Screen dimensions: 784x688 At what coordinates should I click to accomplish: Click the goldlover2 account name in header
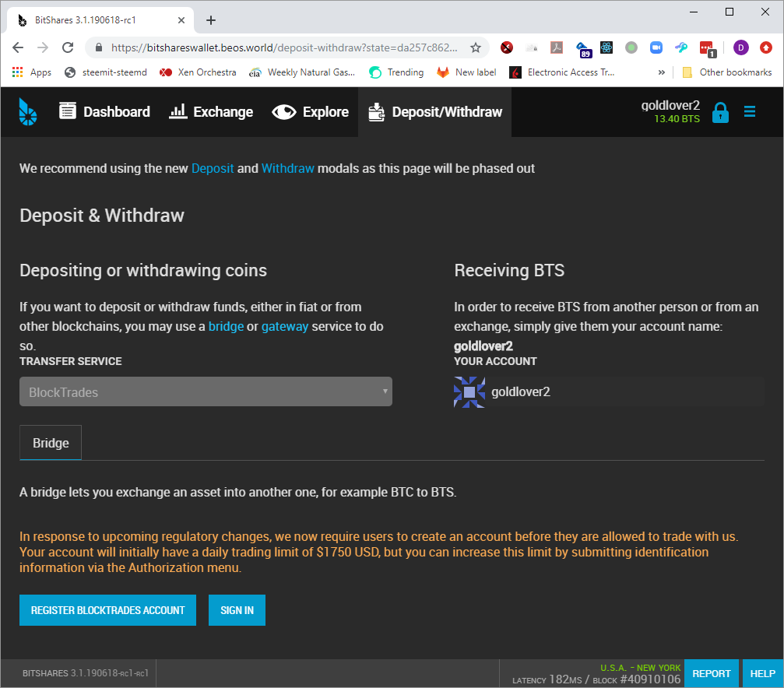(670, 105)
